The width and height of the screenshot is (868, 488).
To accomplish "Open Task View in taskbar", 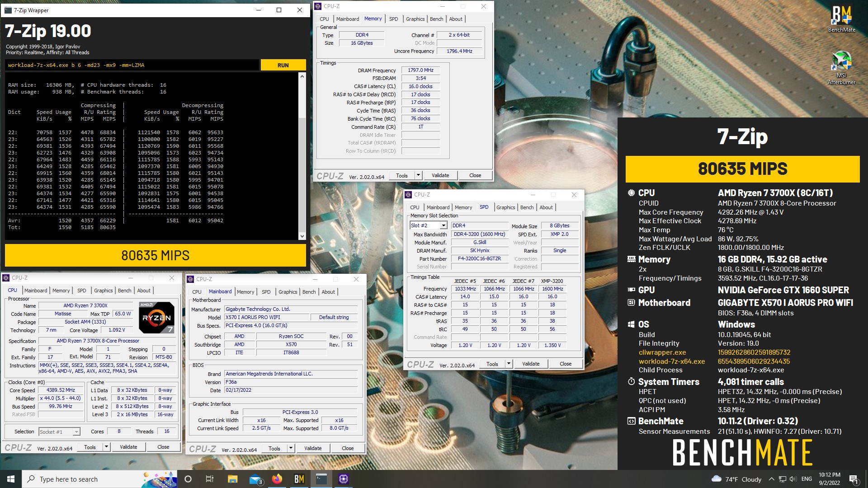I will pyautogui.click(x=209, y=479).
